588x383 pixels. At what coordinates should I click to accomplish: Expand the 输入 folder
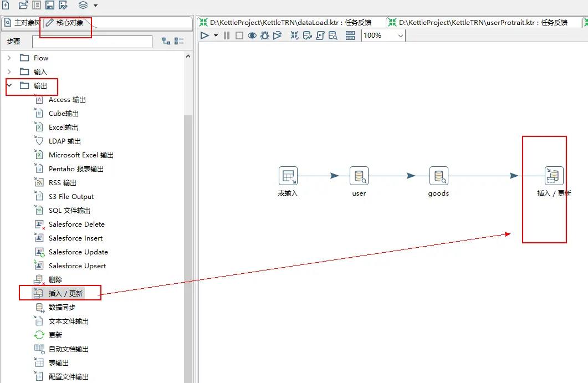click(x=9, y=72)
